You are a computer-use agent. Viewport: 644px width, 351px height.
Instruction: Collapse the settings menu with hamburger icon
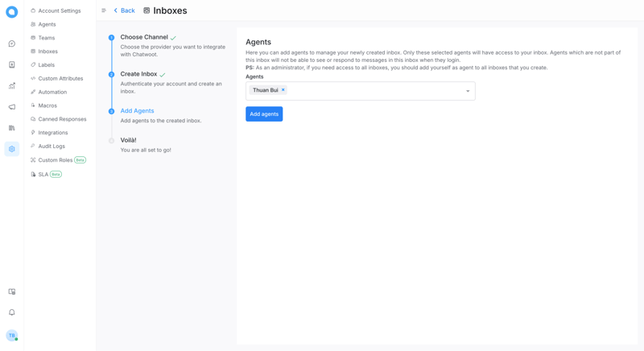tap(104, 10)
